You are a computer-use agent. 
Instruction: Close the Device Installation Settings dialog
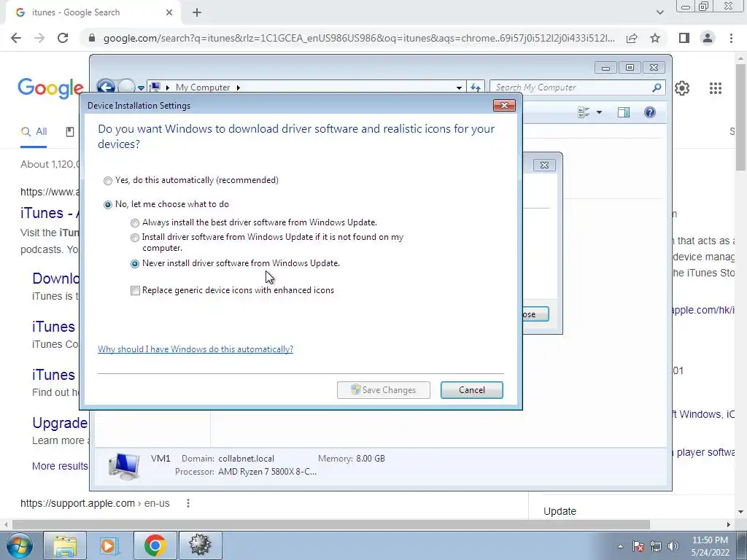[x=504, y=105]
